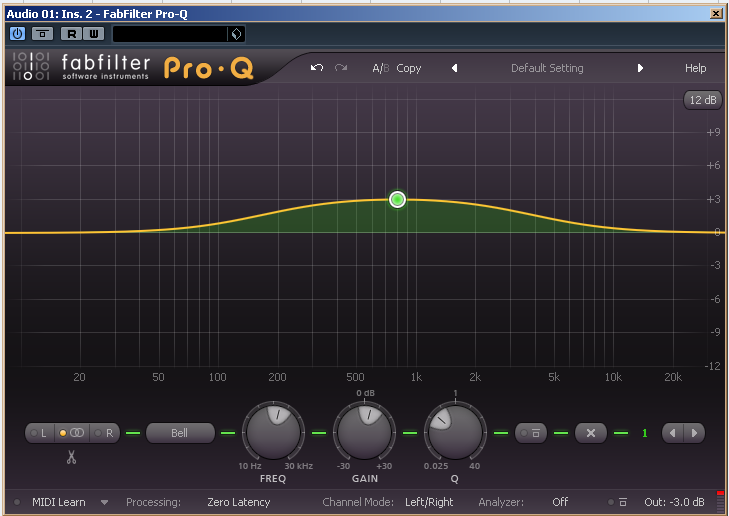
Task: Open the 12 dB display range selector
Action: [x=702, y=100]
